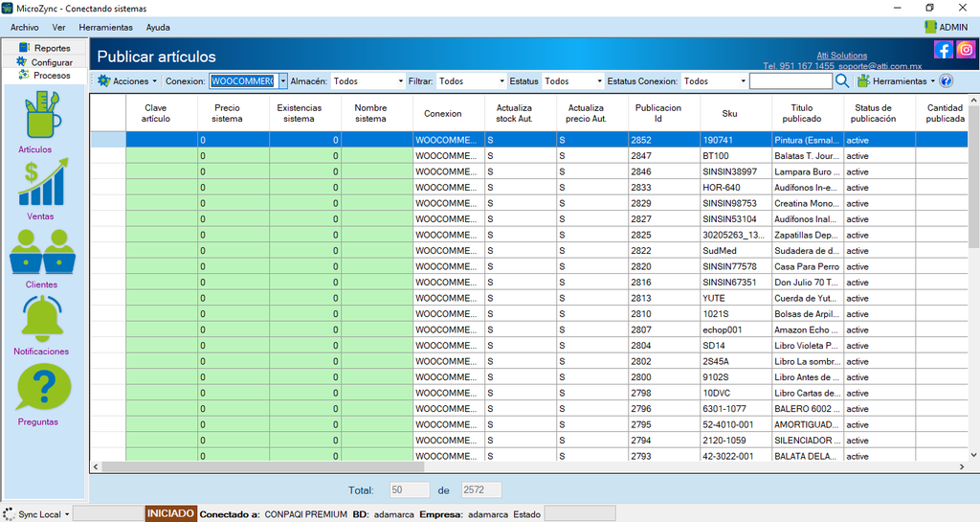The width and height of the screenshot is (980, 522).
Task: Click the Herramientas toolbar puzzle icon
Action: coord(863,80)
